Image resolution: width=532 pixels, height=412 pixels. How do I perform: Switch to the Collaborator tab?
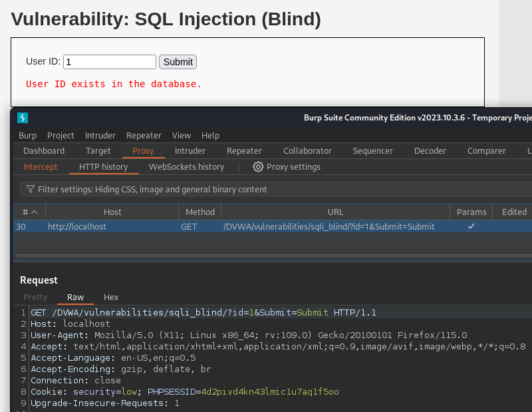point(307,151)
